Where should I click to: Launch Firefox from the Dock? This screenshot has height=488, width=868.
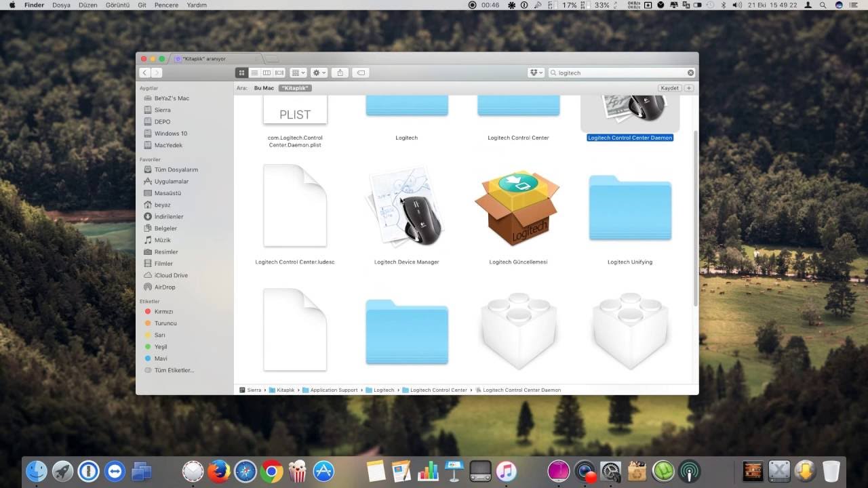point(218,471)
